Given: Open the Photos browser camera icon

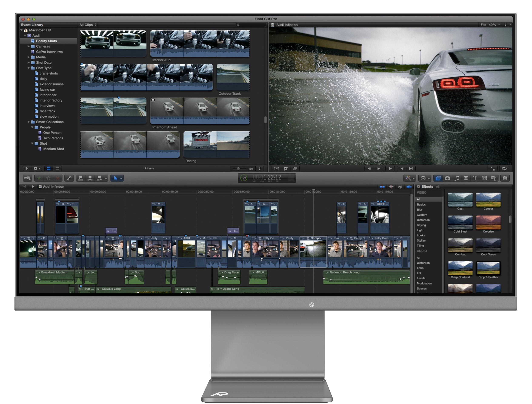Looking at the screenshot, I should pyautogui.click(x=447, y=178).
